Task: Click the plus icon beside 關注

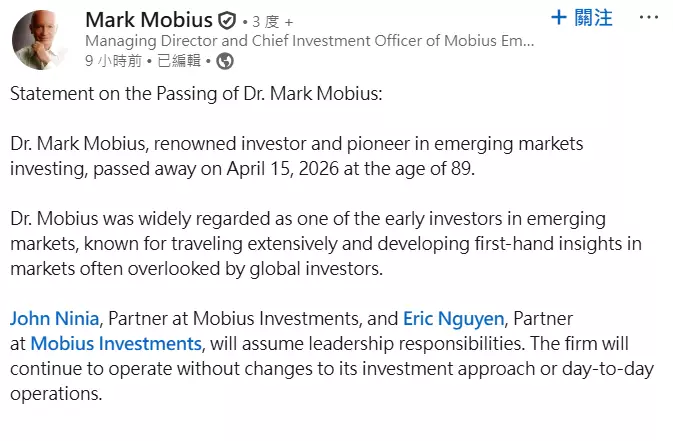Action: (x=559, y=17)
